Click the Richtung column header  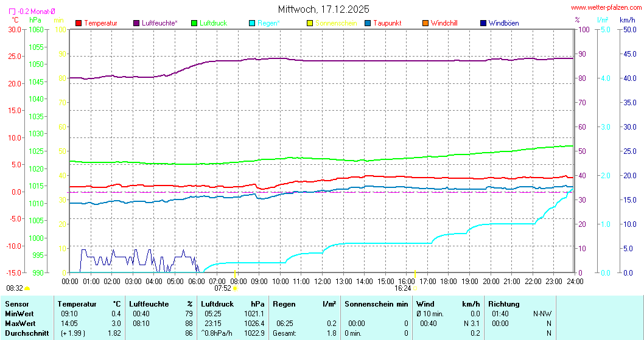click(x=503, y=304)
